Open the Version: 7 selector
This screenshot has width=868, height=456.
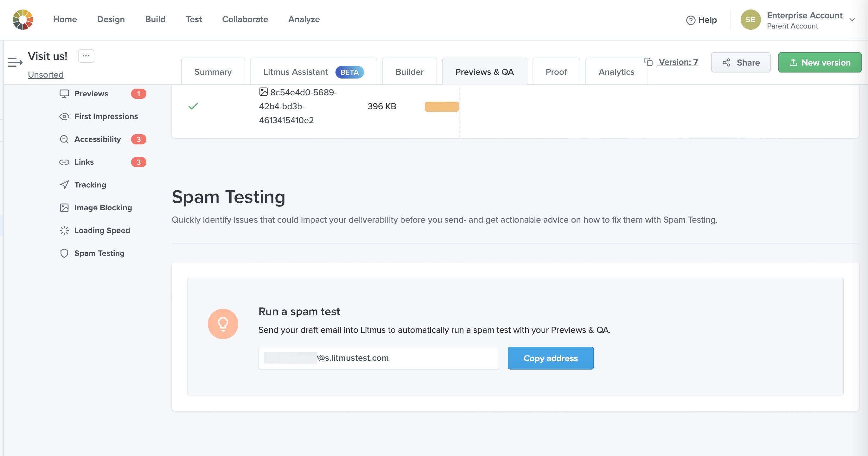678,62
